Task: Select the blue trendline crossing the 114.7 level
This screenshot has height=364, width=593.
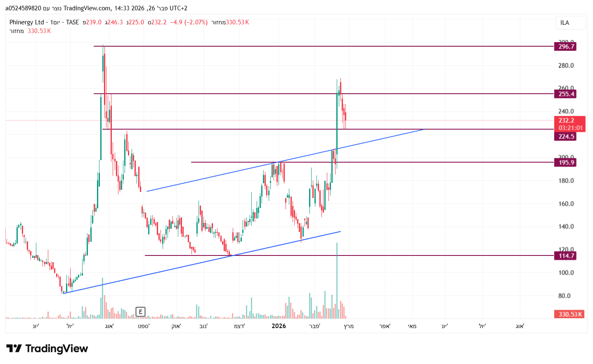Action: click(x=202, y=262)
